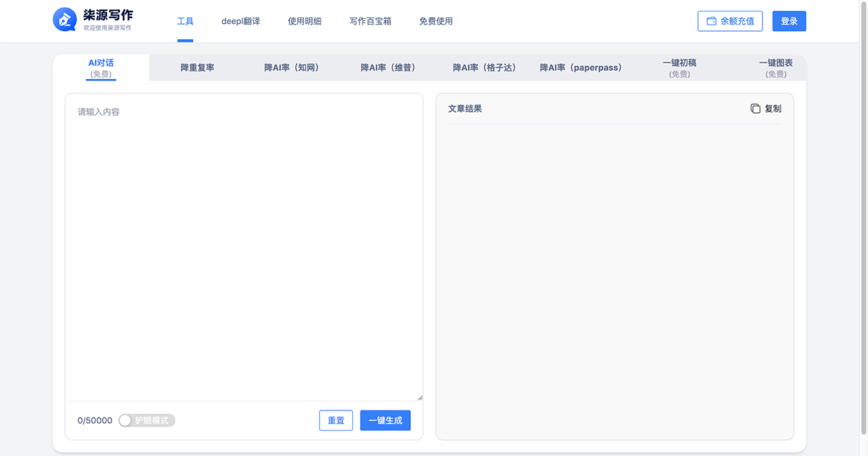Open the 降AI率（paperpass） tab
The image size is (868, 456).
point(580,68)
